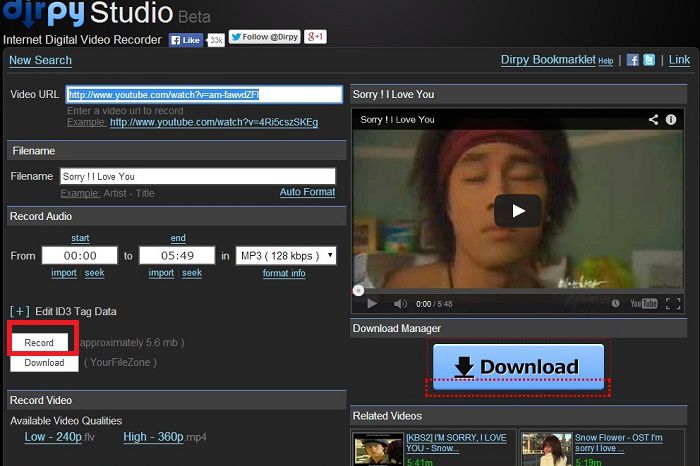Click the Twitter Follow @Dirpy button
This screenshot has height=466, width=700.
[x=263, y=38]
